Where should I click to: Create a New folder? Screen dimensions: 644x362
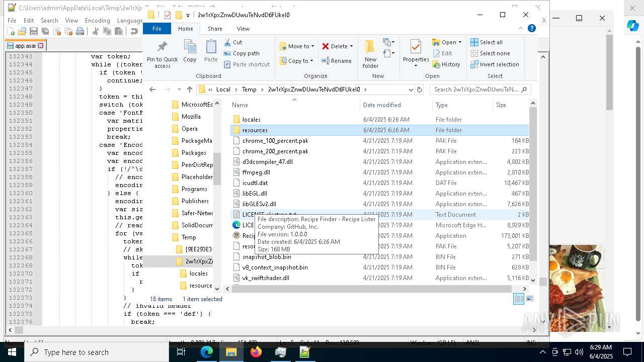(370, 54)
